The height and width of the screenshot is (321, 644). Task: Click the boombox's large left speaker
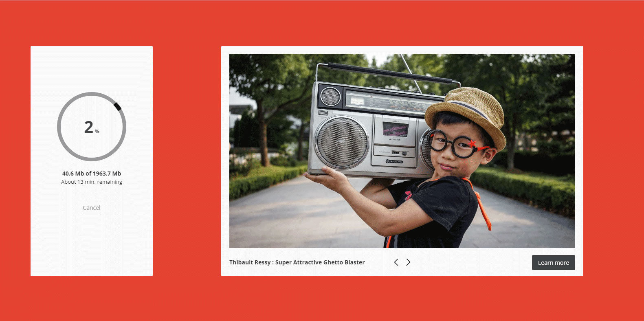point(341,142)
